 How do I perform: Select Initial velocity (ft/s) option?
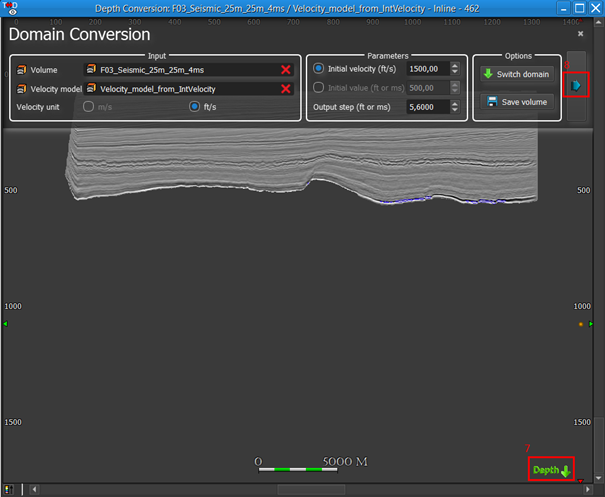[318, 69]
